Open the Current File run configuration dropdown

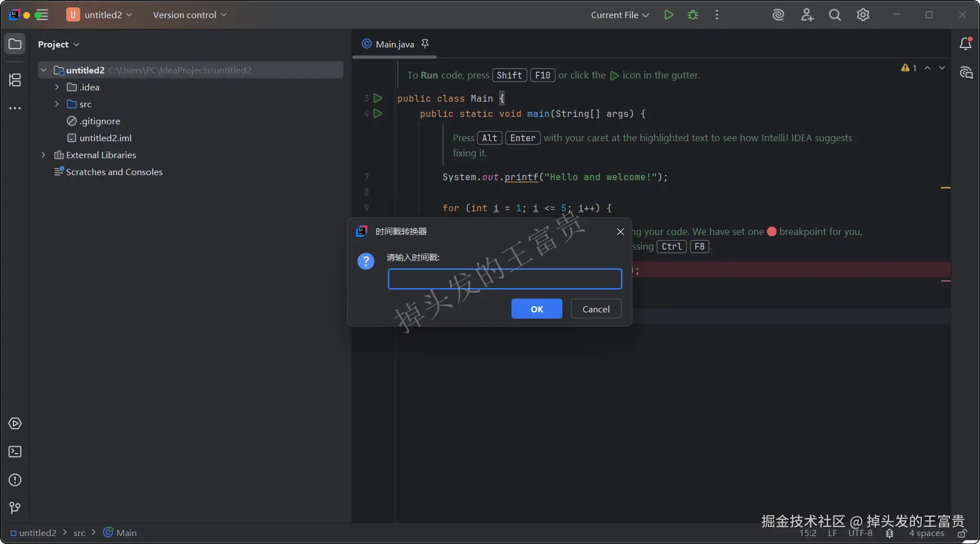[619, 15]
